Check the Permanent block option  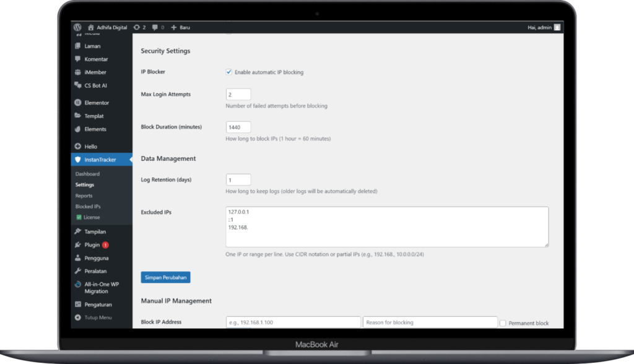[503, 323]
